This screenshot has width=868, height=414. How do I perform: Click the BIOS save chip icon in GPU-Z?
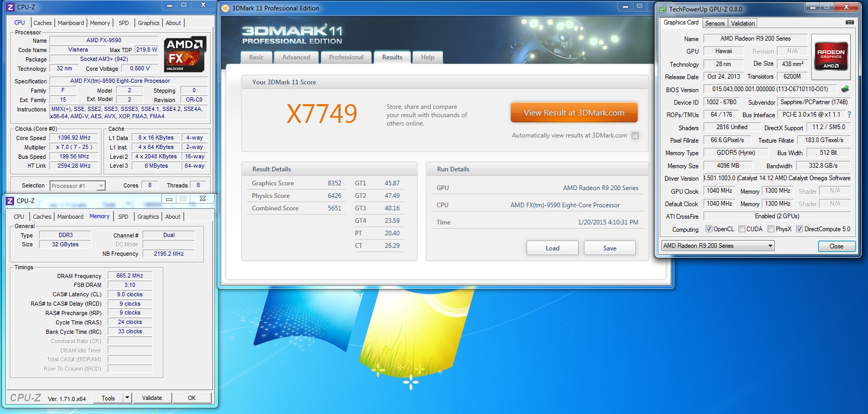tap(845, 89)
